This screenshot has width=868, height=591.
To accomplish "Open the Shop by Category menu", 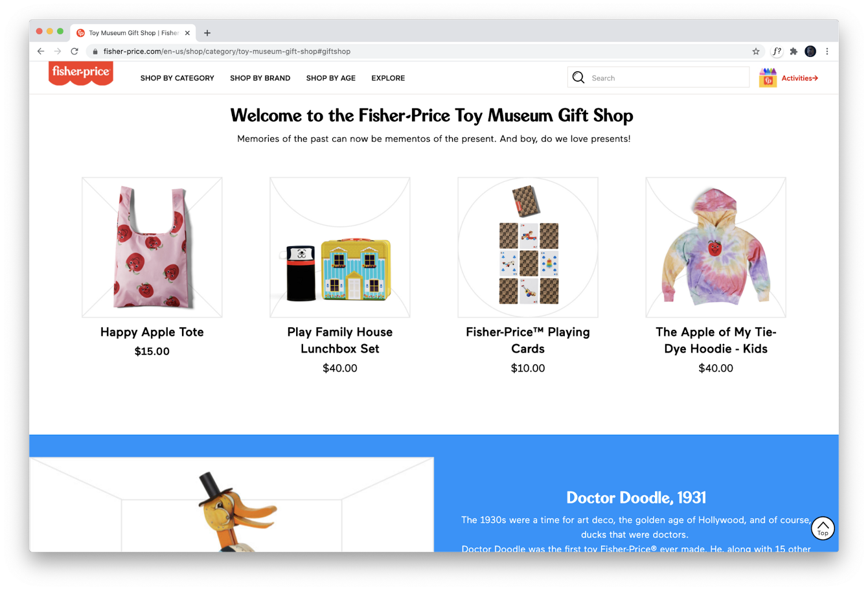I will [177, 78].
